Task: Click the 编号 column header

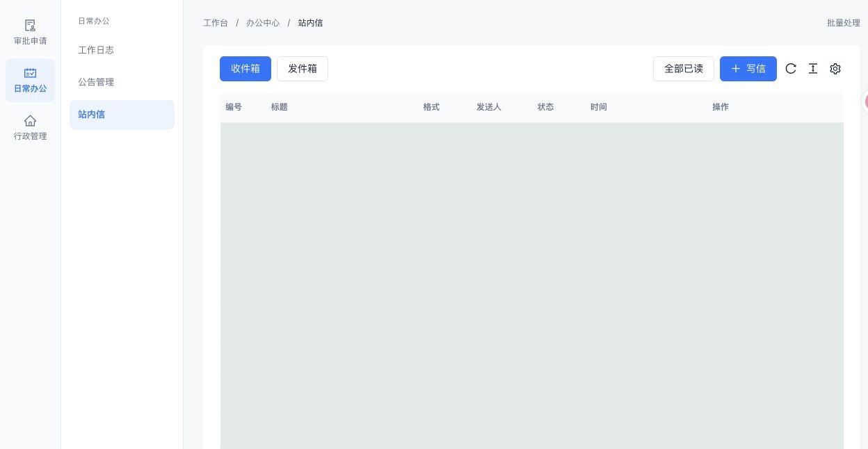Action: click(234, 107)
